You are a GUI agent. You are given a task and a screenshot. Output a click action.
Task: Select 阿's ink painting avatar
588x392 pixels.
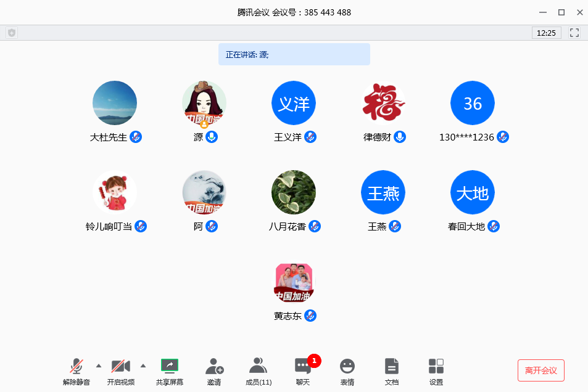point(204,192)
